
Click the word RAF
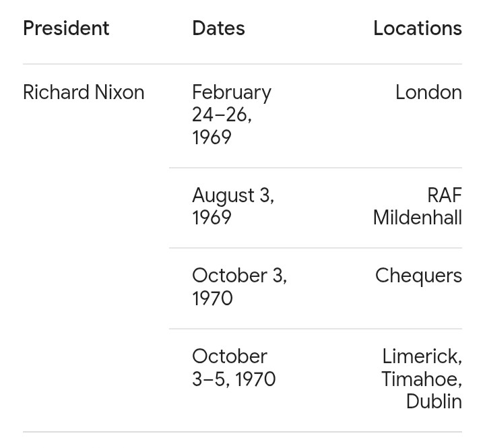tap(445, 195)
